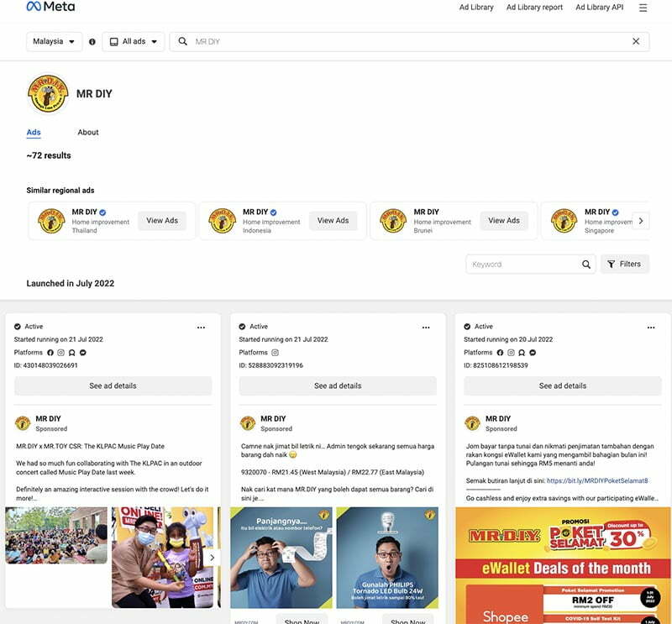The height and width of the screenshot is (624, 672).
Task: Open the Filters panel
Action: pos(624,264)
